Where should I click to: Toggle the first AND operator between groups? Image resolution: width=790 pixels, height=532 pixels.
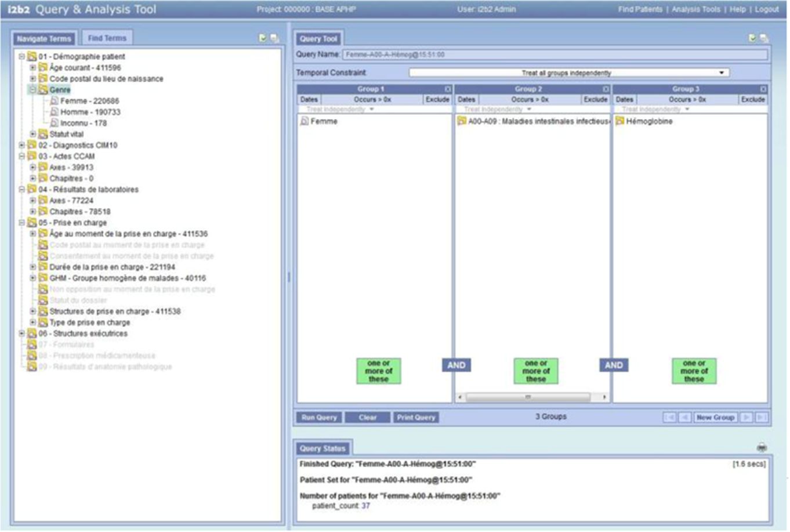click(x=456, y=365)
